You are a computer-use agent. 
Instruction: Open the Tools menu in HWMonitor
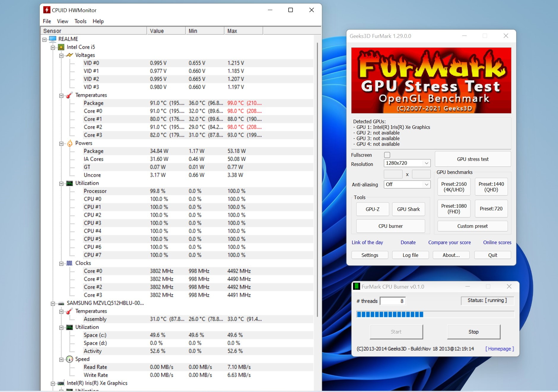[80, 21]
